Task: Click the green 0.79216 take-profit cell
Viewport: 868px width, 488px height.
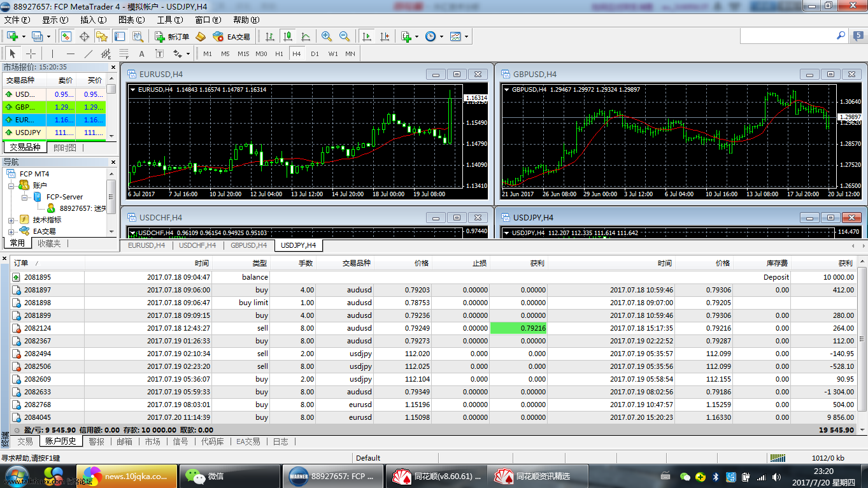Action: 519,328
